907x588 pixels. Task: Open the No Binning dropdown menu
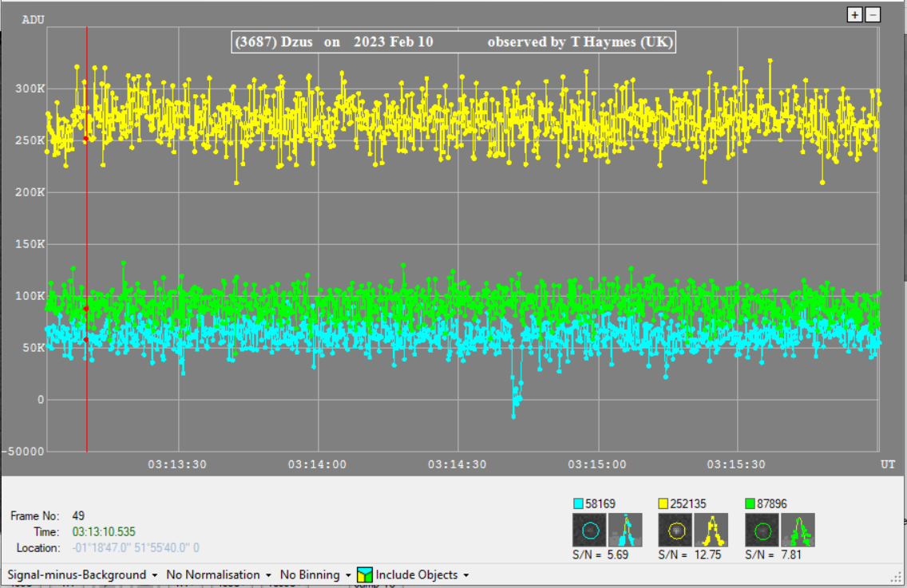(x=315, y=574)
